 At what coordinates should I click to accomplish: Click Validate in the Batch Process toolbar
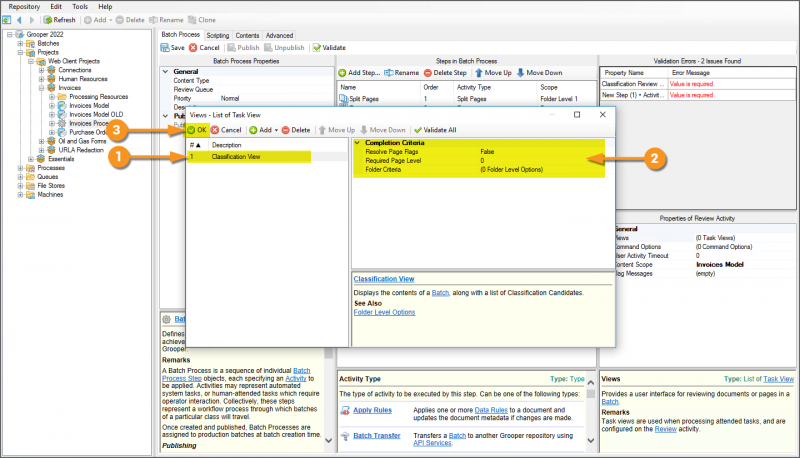pos(329,47)
